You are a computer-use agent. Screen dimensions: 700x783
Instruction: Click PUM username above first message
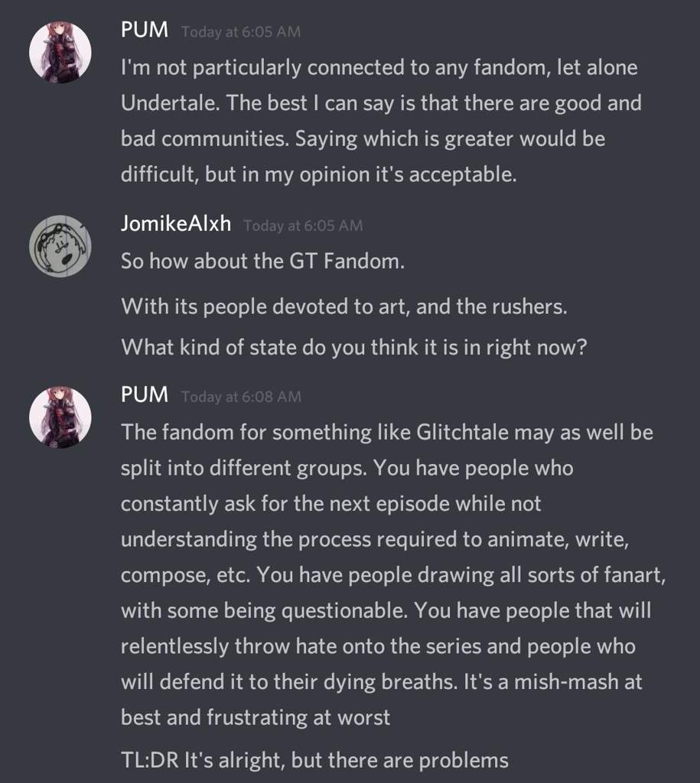[x=145, y=30]
